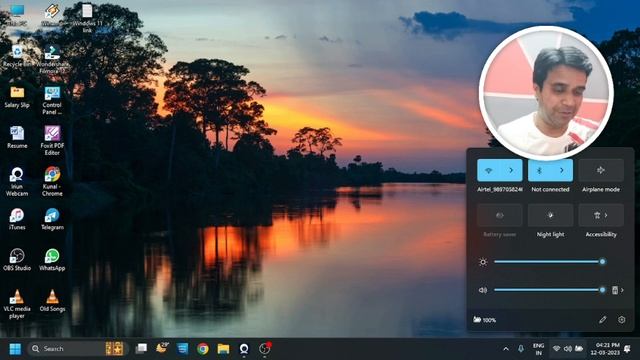Image resolution: width=640 pixels, height=360 pixels.
Task: Open File Explorer from the taskbar
Action: (x=223, y=349)
